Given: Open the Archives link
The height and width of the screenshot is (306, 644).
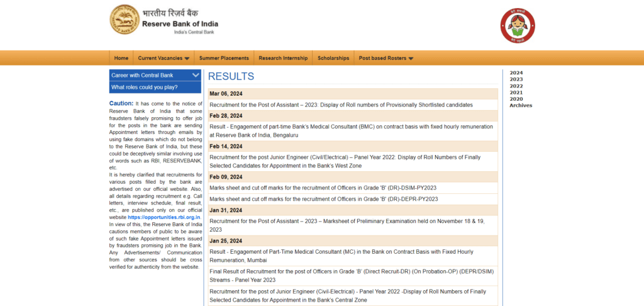Looking at the screenshot, I should pos(521,105).
